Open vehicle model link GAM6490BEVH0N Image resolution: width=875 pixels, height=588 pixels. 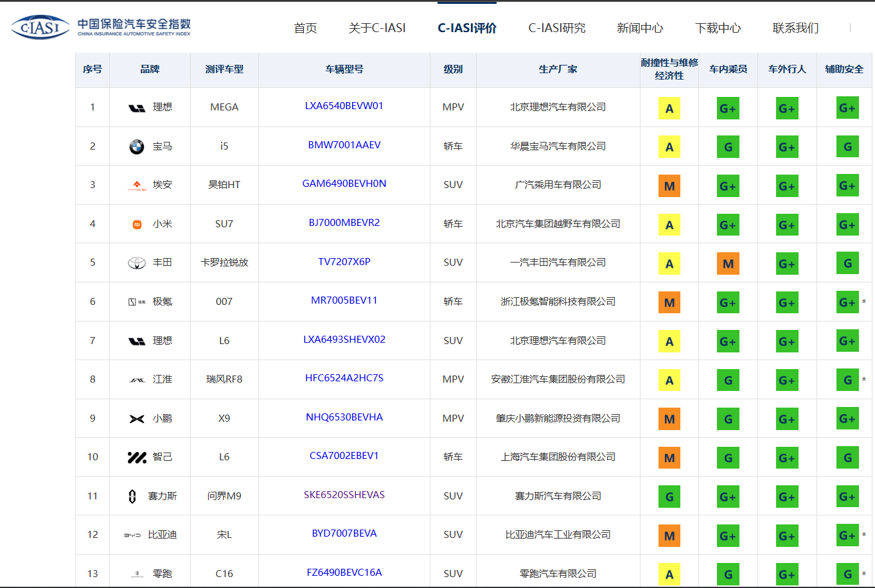[344, 184]
